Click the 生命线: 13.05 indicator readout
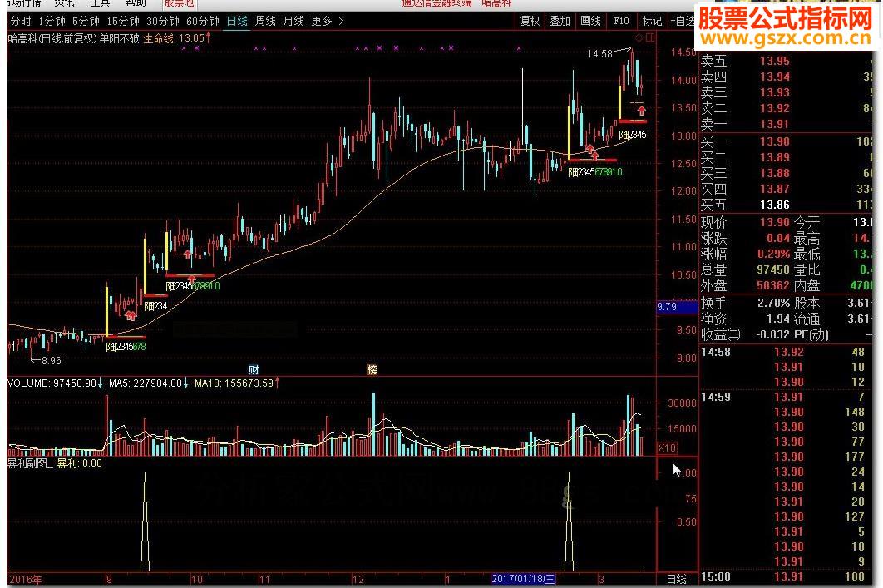The height and width of the screenshot is (588, 883). pos(177,39)
